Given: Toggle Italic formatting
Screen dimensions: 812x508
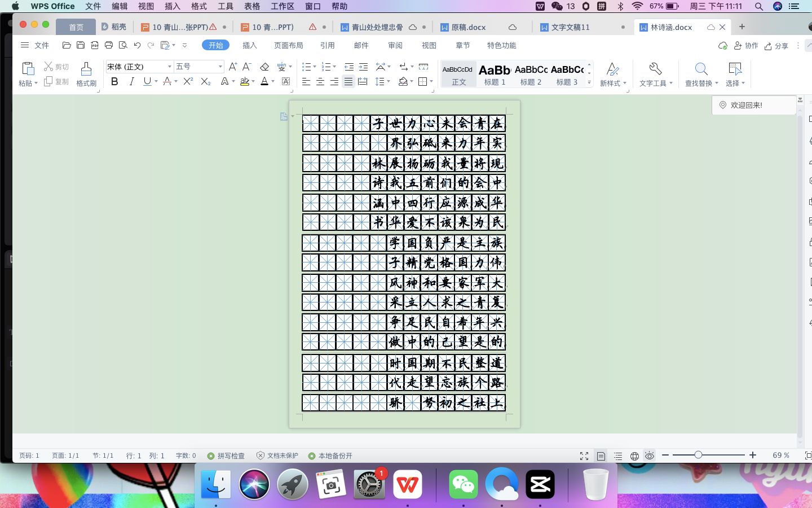Looking at the screenshot, I should click(131, 81).
